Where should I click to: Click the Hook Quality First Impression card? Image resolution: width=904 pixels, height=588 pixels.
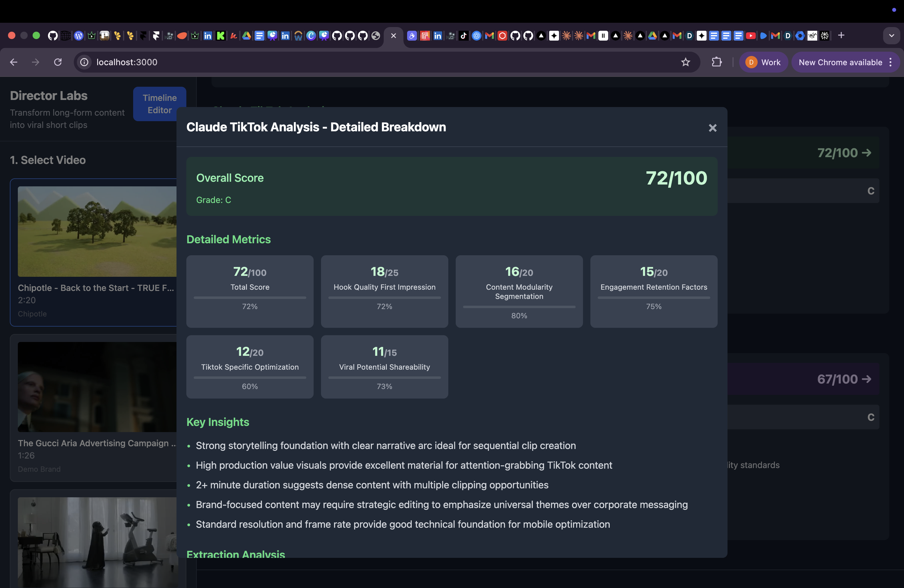(384, 291)
